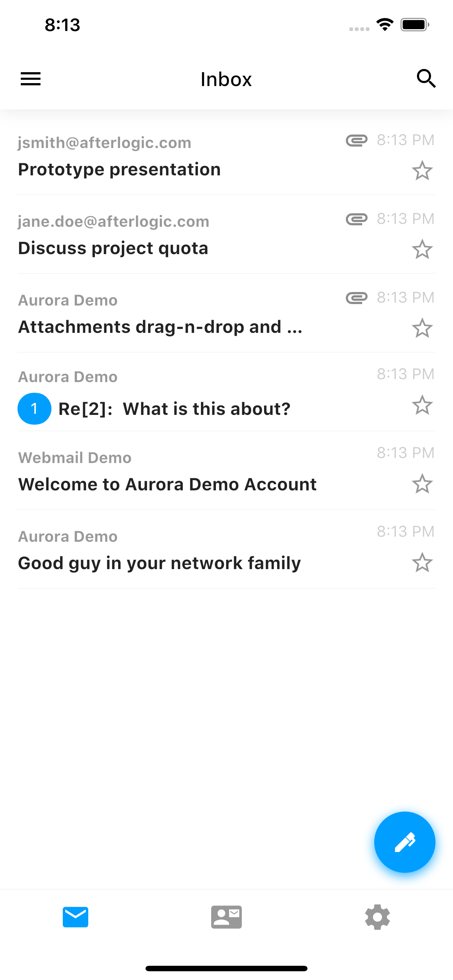Star the Good guy in your network email
The image size is (453, 980).
pos(422,562)
